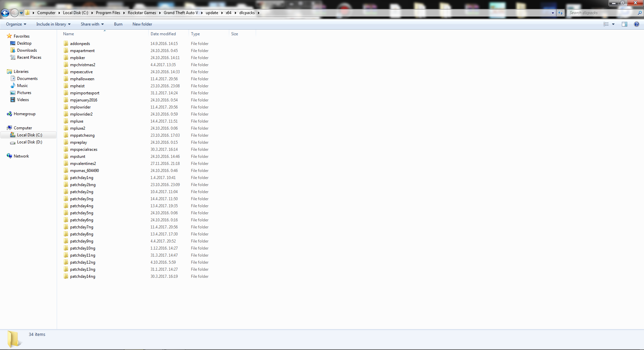The image size is (644, 350).
Task: Select the mpxmas_604490 folder icon
Action: 66,171
